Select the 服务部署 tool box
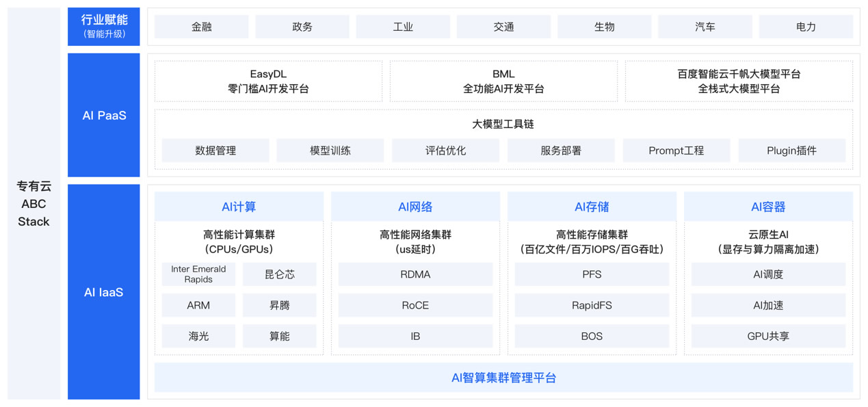Screen dimensions: 868x407 coord(561,150)
